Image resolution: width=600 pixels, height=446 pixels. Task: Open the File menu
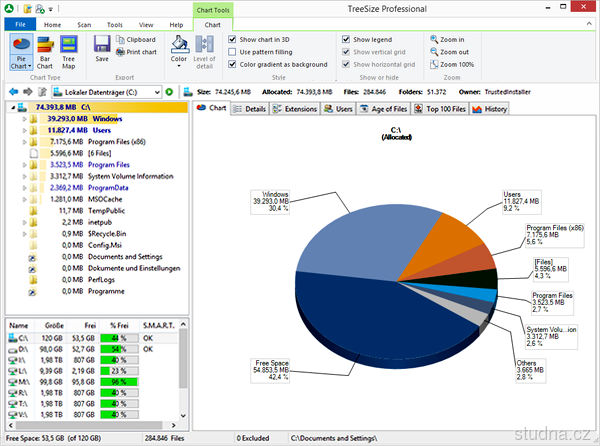coord(20,24)
